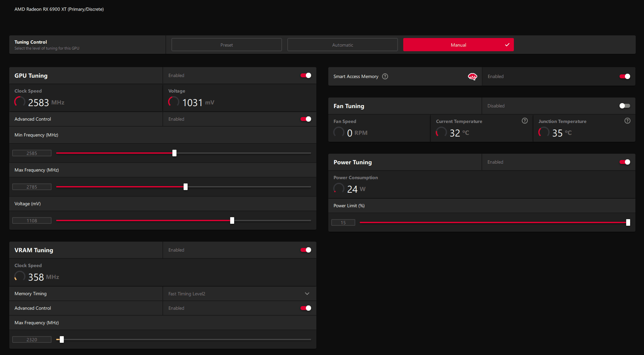This screenshot has height=355, width=644.
Task: Disable Smart Access Memory toggle
Action: click(625, 76)
